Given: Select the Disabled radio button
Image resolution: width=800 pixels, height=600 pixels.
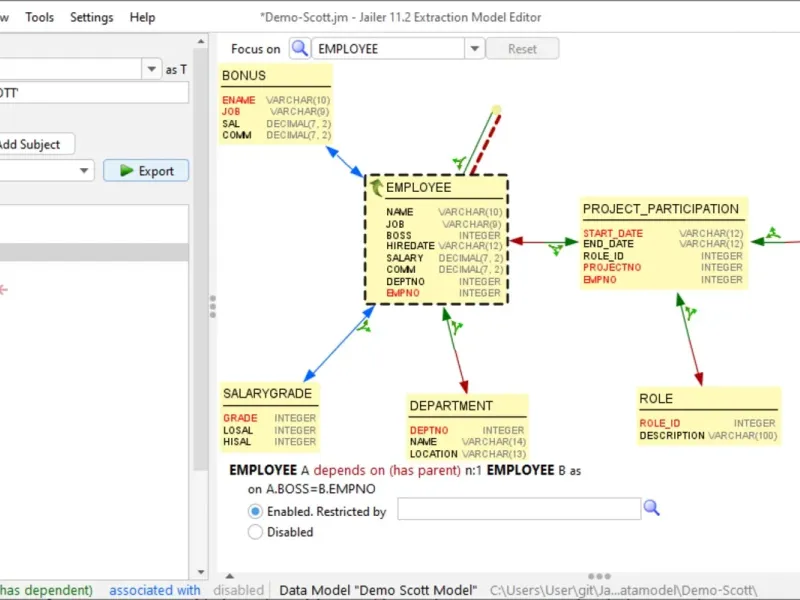Looking at the screenshot, I should (255, 532).
